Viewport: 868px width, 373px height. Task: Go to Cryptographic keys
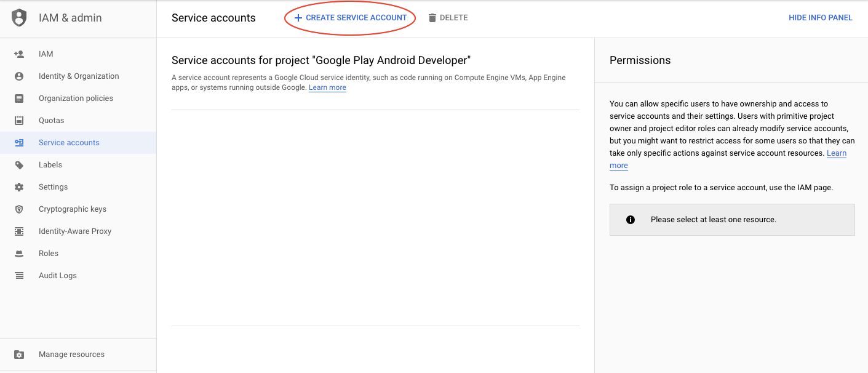(78, 209)
